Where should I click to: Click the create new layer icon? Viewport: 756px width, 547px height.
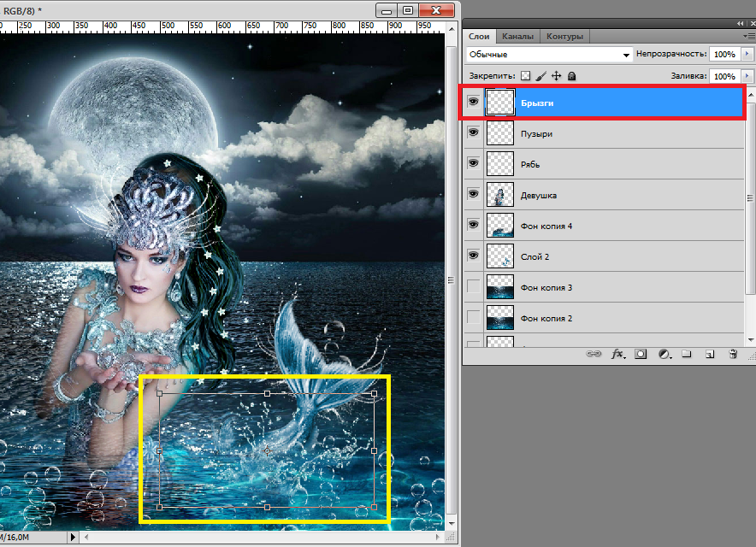coord(709,353)
